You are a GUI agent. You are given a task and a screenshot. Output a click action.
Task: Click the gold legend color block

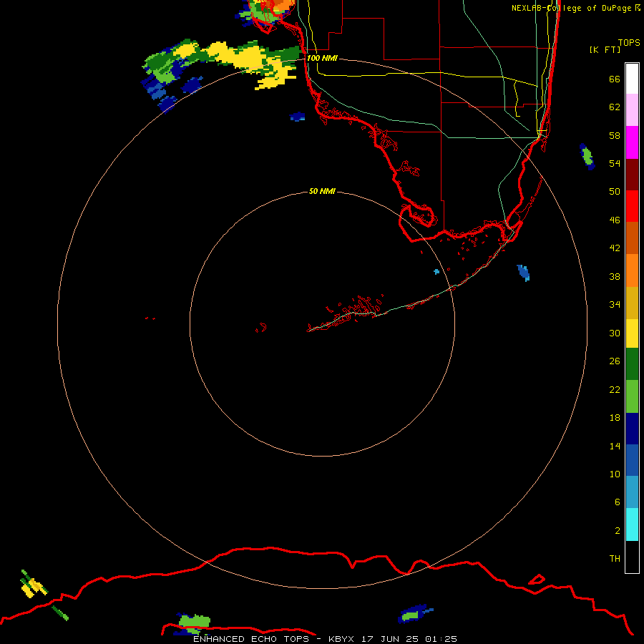[632, 303]
